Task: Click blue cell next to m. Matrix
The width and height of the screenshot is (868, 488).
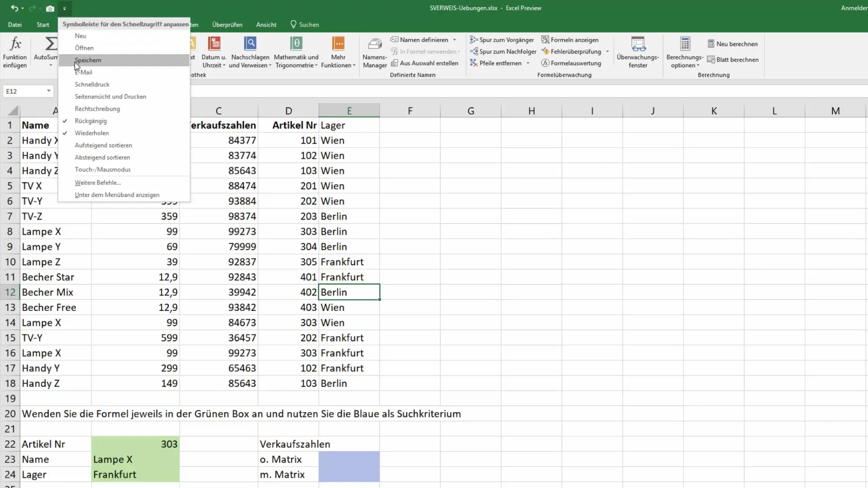Action: pos(349,474)
